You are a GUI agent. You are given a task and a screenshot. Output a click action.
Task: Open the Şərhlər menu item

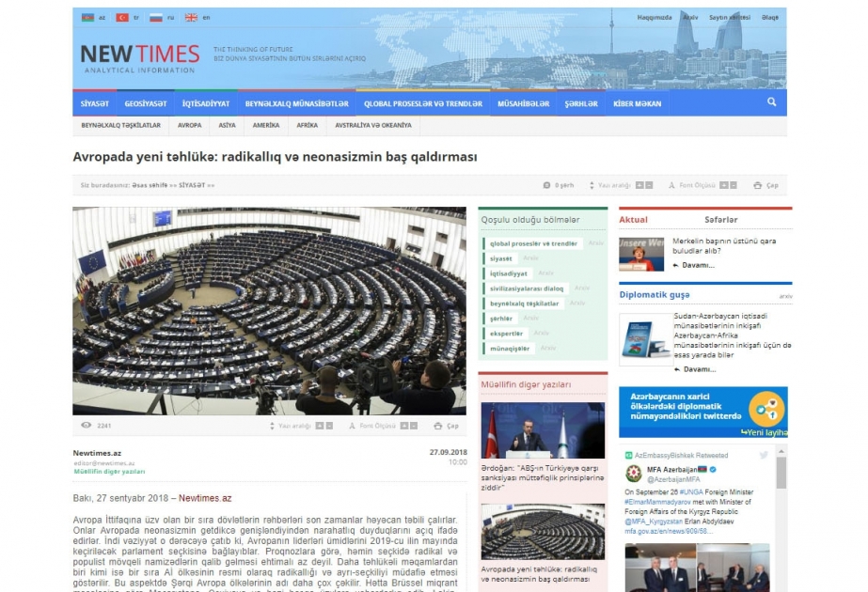coord(580,103)
